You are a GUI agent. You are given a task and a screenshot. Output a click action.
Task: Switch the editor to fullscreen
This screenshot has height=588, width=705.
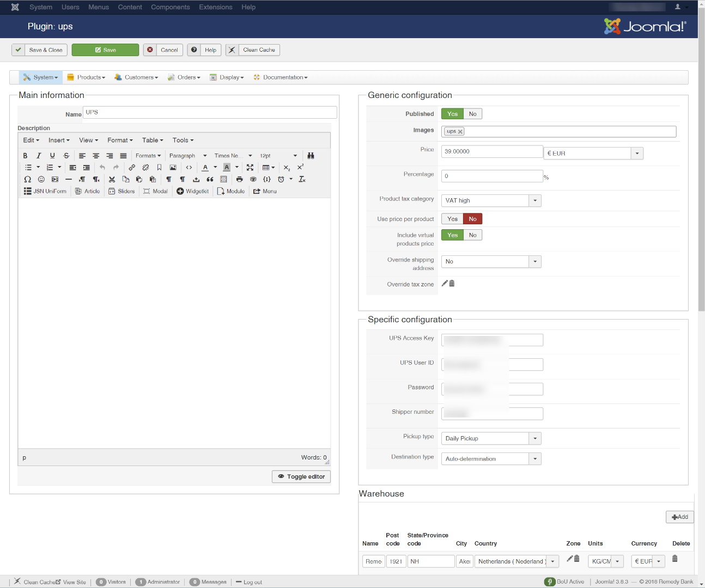tap(250, 168)
